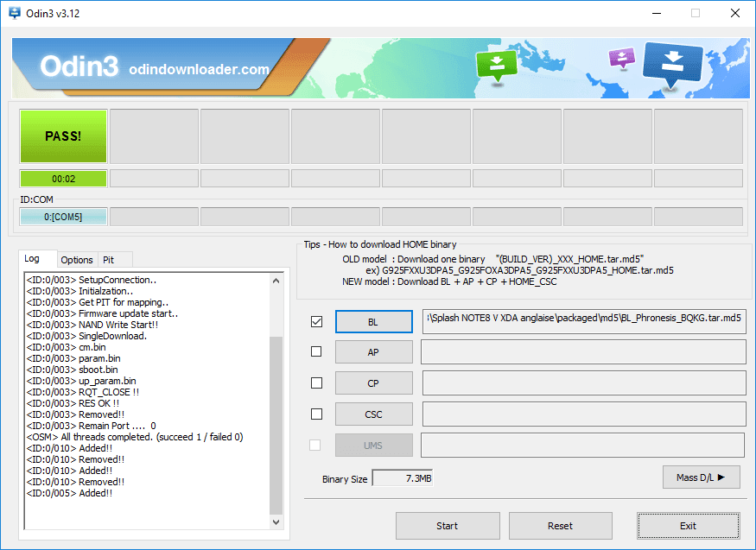Click the AP file button
This screenshot has height=550, width=756.
[x=373, y=352]
